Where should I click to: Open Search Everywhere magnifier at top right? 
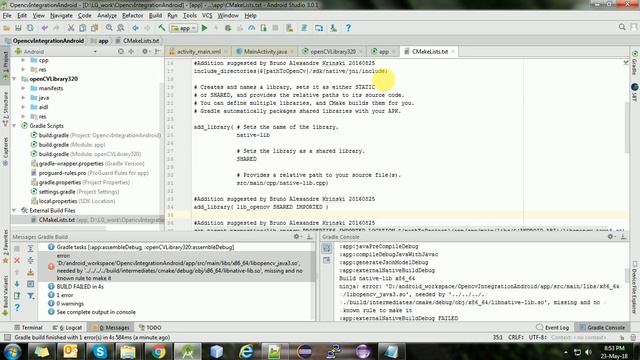(622, 27)
